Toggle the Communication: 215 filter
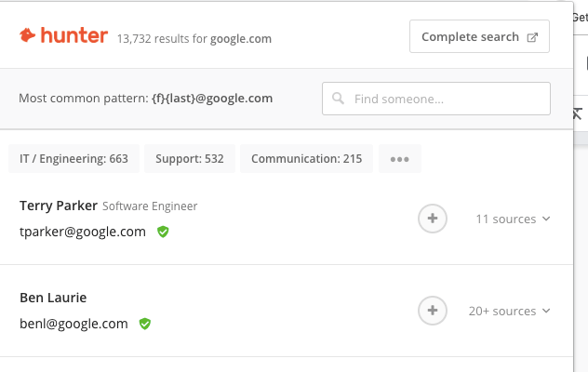The width and height of the screenshot is (588, 372). pos(306,159)
